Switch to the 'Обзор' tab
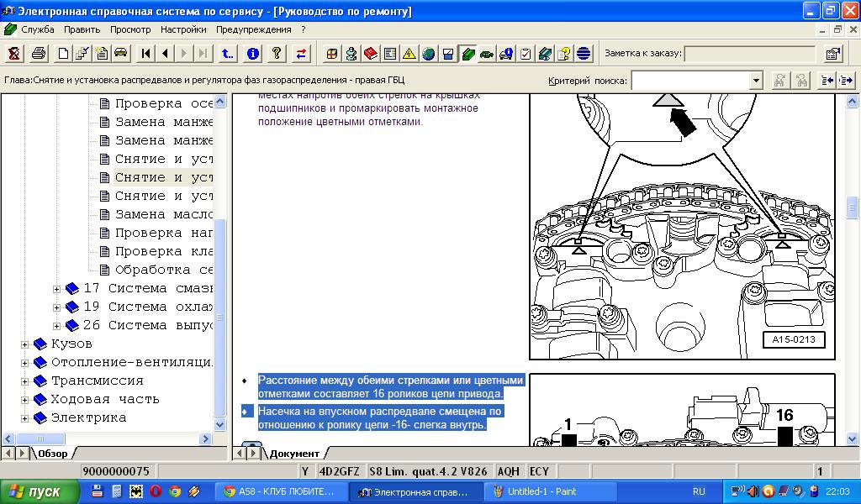This screenshot has width=861, height=504. click(52, 454)
